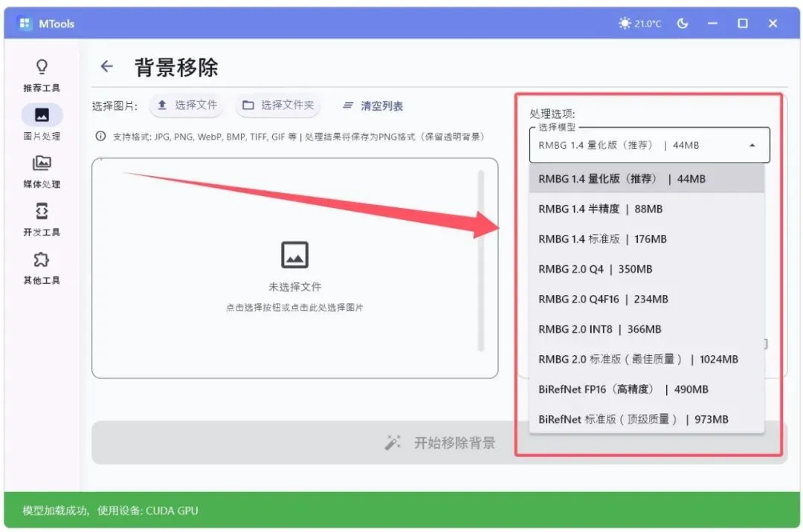Select RMBG 2.0 Q4 350MB option
The height and width of the screenshot is (532, 803).
[647, 269]
